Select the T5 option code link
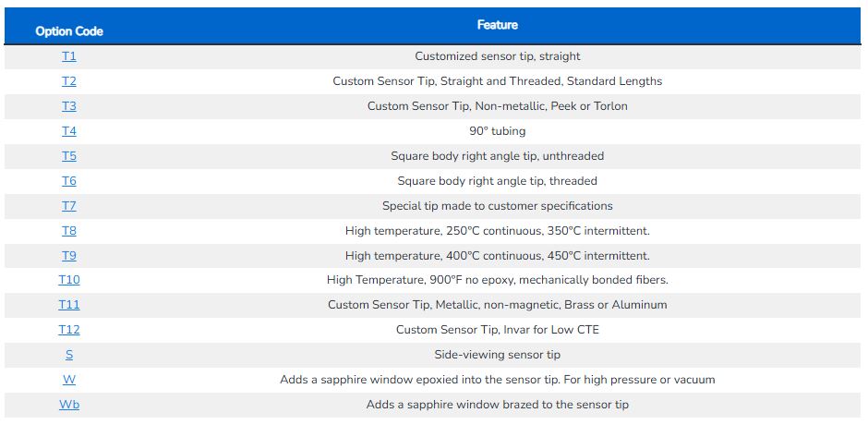This screenshot has width=868, height=425. pos(69,156)
